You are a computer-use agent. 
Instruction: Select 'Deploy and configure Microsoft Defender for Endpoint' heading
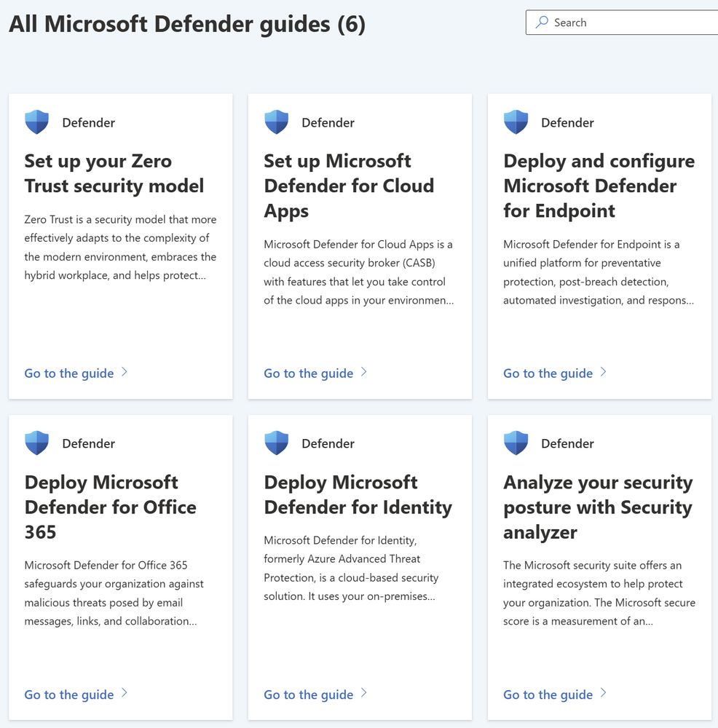pos(599,186)
